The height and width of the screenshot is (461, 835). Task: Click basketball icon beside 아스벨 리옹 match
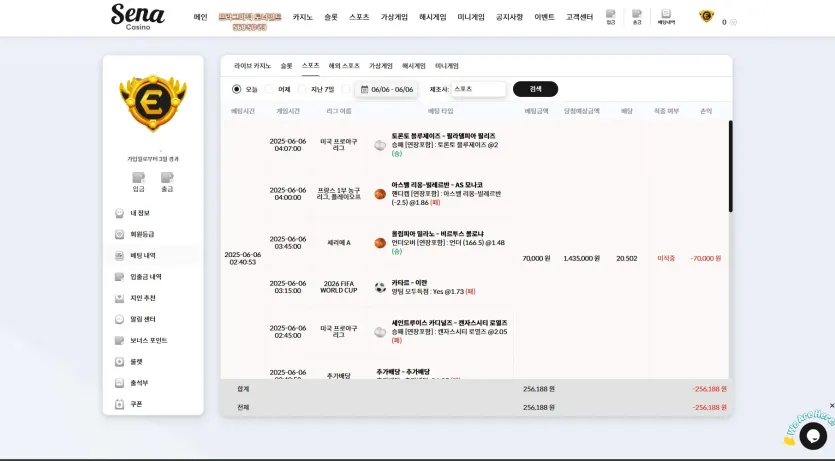(x=380, y=194)
